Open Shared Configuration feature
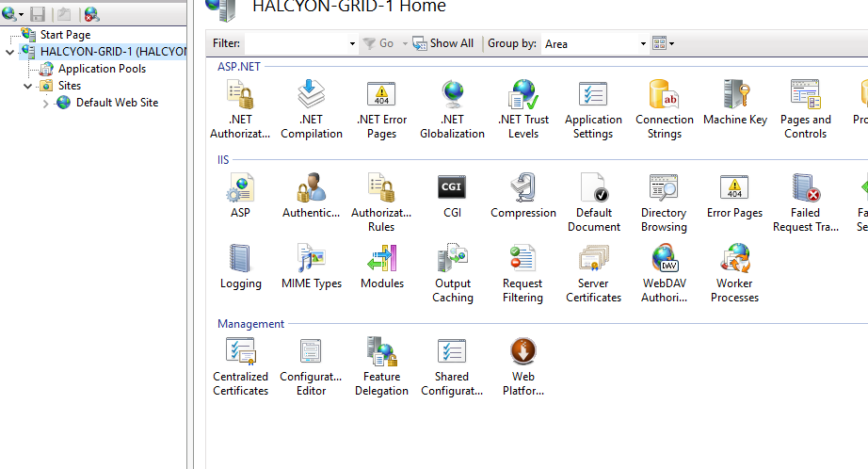Viewport: 868px width, 469px height. click(x=452, y=366)
